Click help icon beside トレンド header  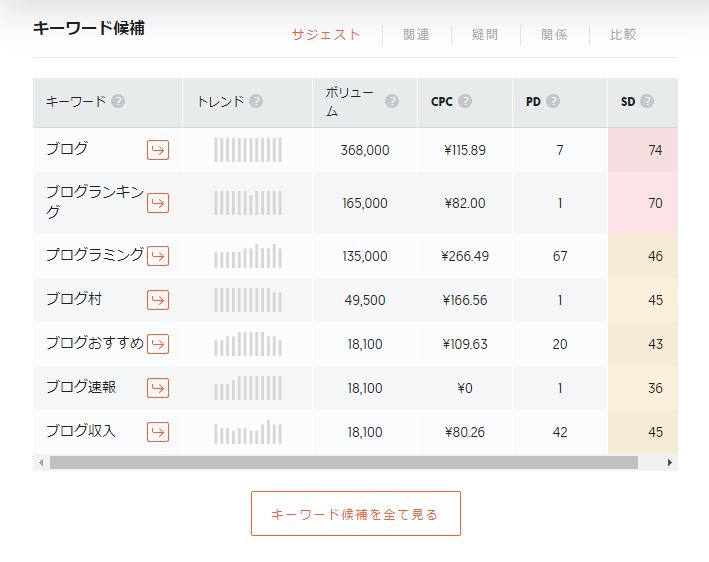[256, 101]
